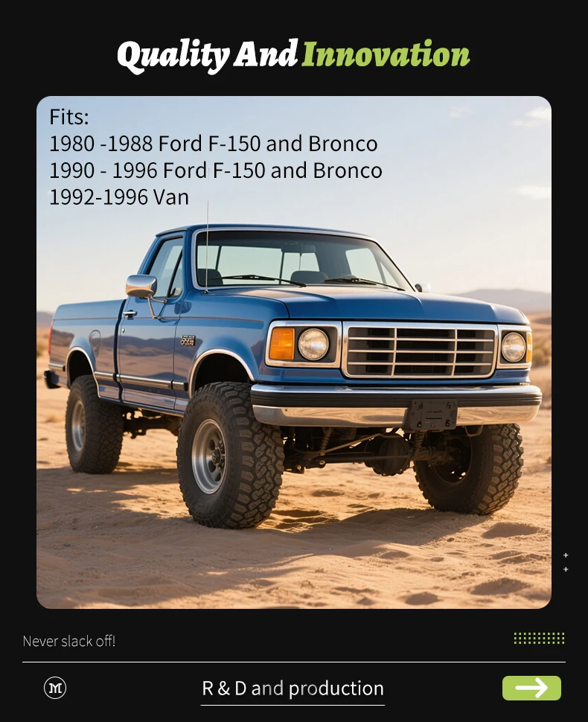The width and height of the screenshot is (588, 722).
Task: Click the Quality And heading text
Action: tap(208, 55)
